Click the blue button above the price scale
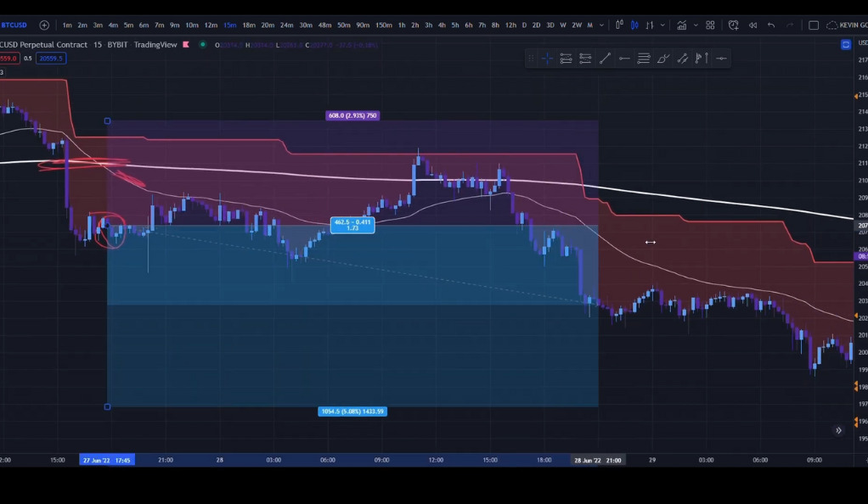This screenshot has height=504, width=868. click(x=846, y=44)
